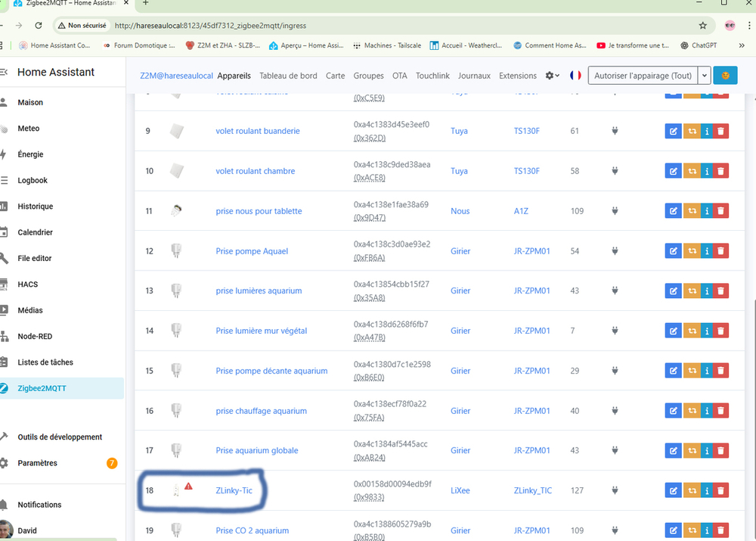Collapse the Home Assistant sidebar menu
Image resolution: width=756 pixels, height=541 pixels.
3,72
